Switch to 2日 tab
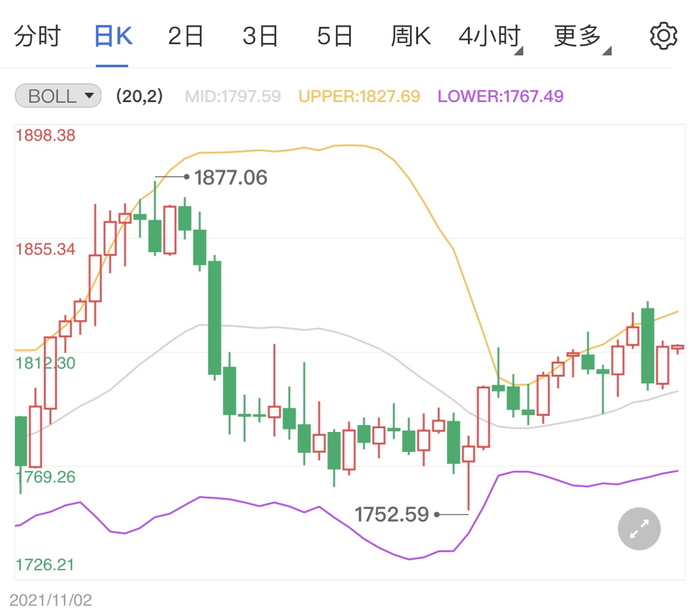700x615 pixels. (x=185, y=36)
